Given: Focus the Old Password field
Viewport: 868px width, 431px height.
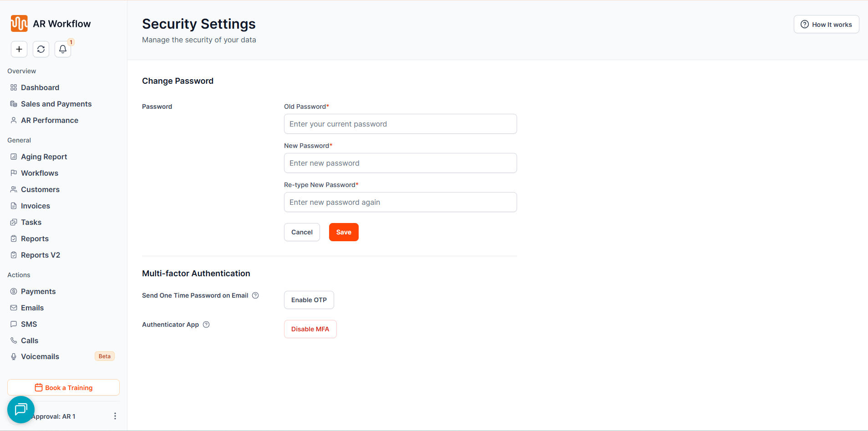Looking at the screenshot, I should pos(400,124).
